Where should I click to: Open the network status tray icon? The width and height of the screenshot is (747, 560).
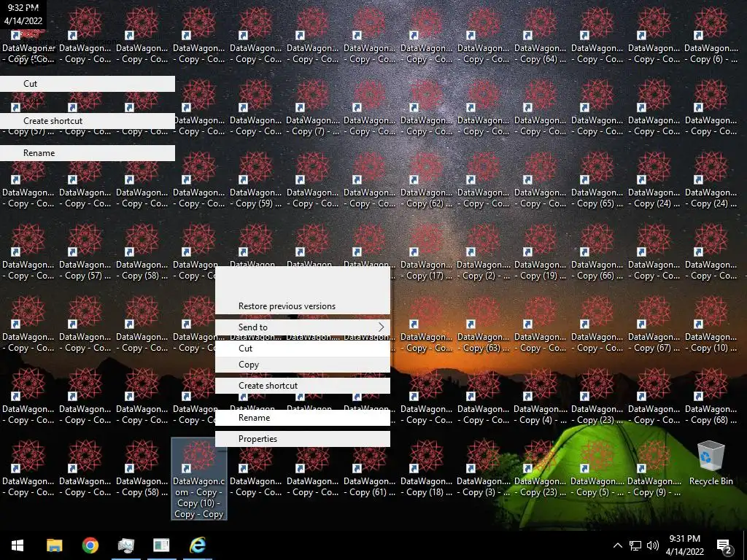pyautogui.click(x=635, y=545)
